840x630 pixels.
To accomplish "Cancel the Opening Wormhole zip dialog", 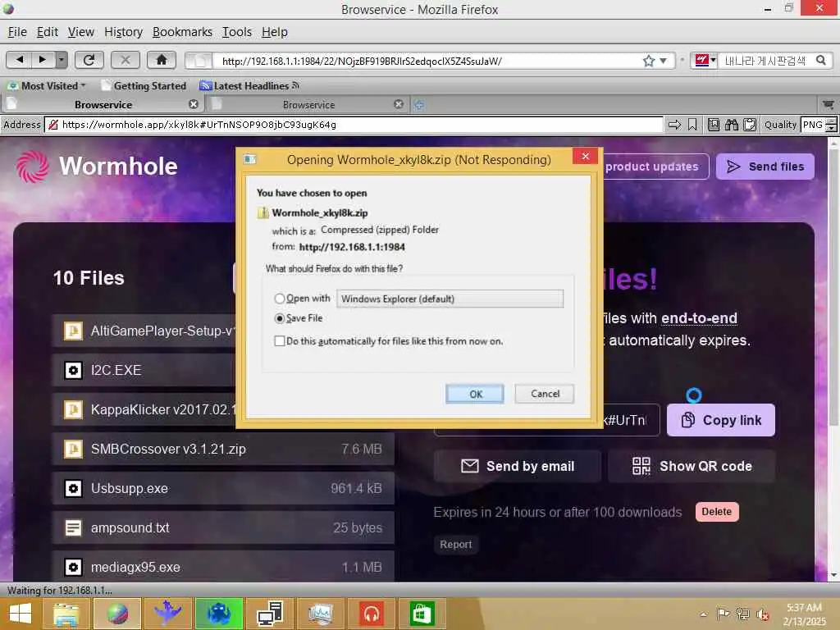I will click(x=545, y=394).
